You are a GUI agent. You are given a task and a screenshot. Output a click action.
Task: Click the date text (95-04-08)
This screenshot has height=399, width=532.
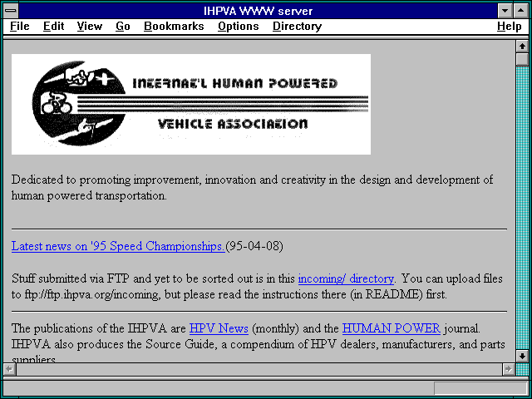[x=254, y=246]
